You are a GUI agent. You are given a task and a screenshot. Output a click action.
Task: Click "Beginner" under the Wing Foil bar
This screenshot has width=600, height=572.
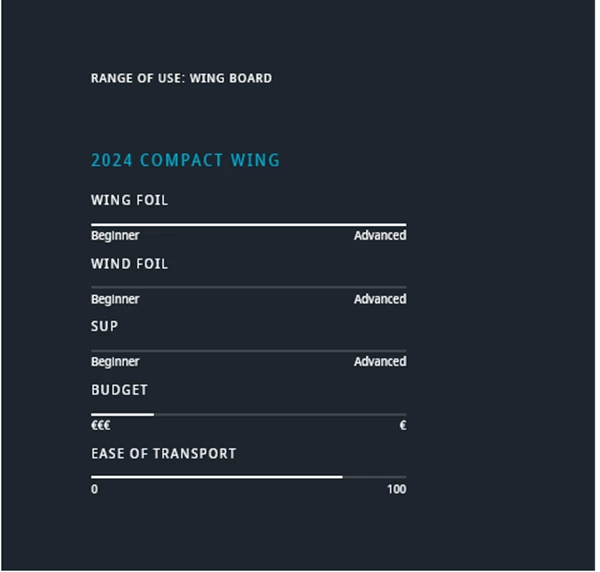[115, 236]
